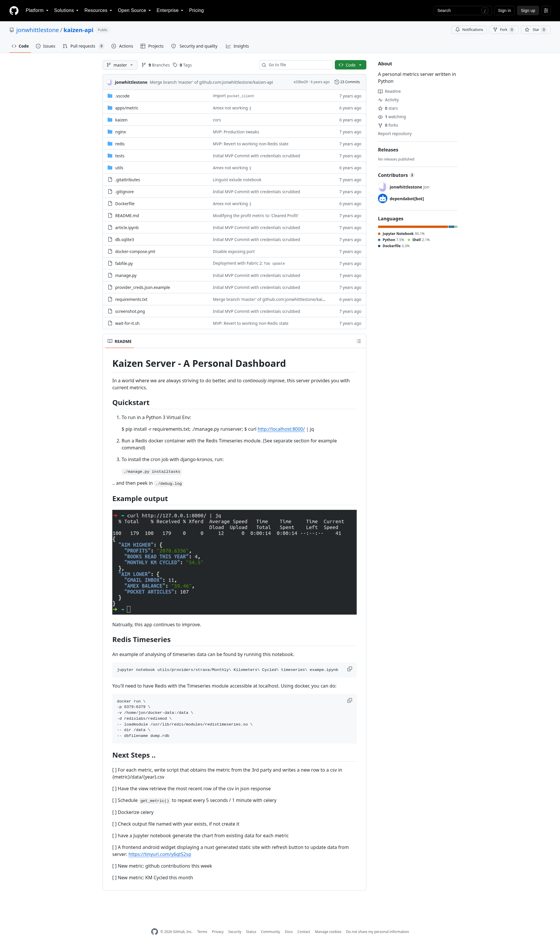The height and width of the screenshot is (947, 560).
Task: Open the jonwhittlestone owner link
Action: click(37, 30)
